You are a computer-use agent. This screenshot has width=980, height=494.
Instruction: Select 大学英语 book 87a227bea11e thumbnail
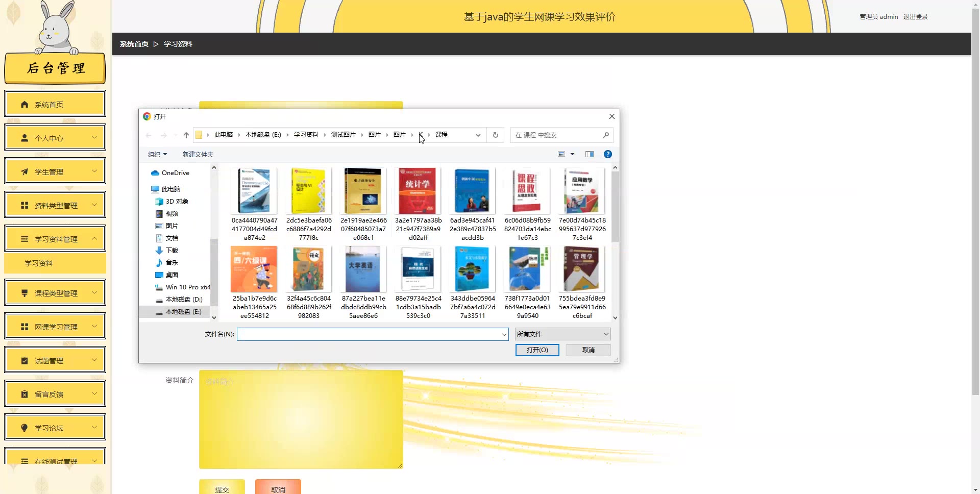point(363,268)
